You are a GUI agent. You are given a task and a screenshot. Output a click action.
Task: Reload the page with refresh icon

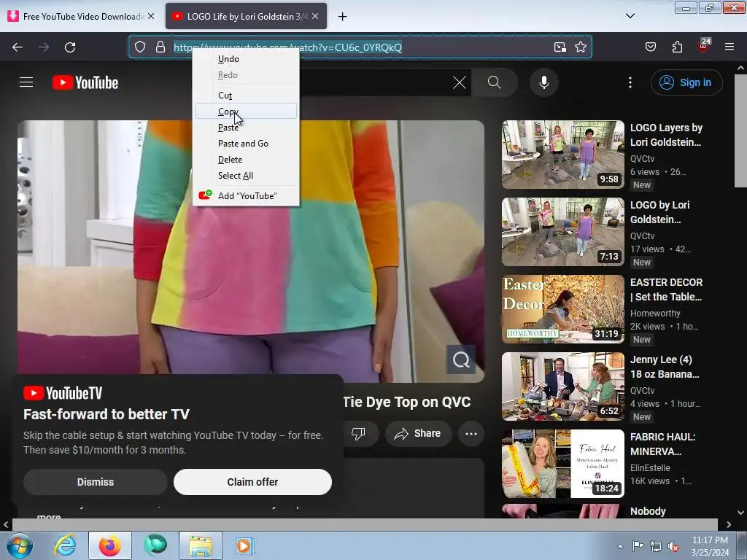pyautogui.click(x=70, y=47)
